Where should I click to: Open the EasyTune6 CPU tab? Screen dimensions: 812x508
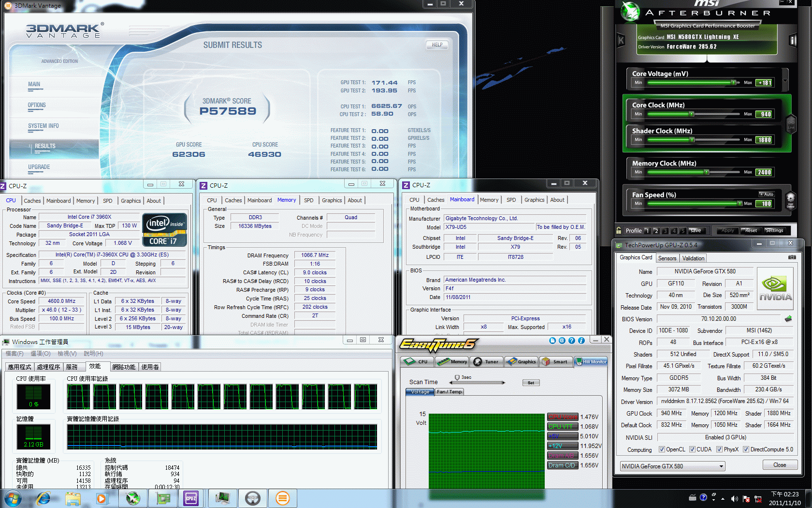pyautogui.click(x=417, y=361)
